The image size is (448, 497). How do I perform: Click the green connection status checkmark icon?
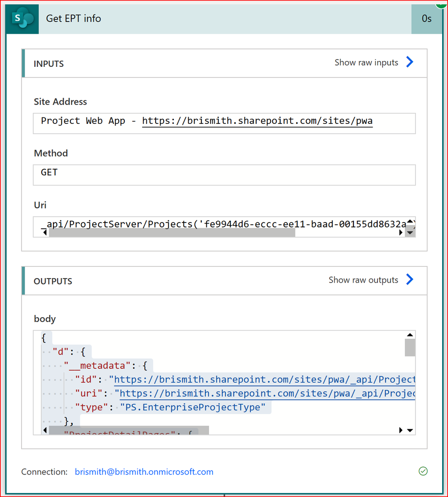pyautogui.click(x=423, y=471)
